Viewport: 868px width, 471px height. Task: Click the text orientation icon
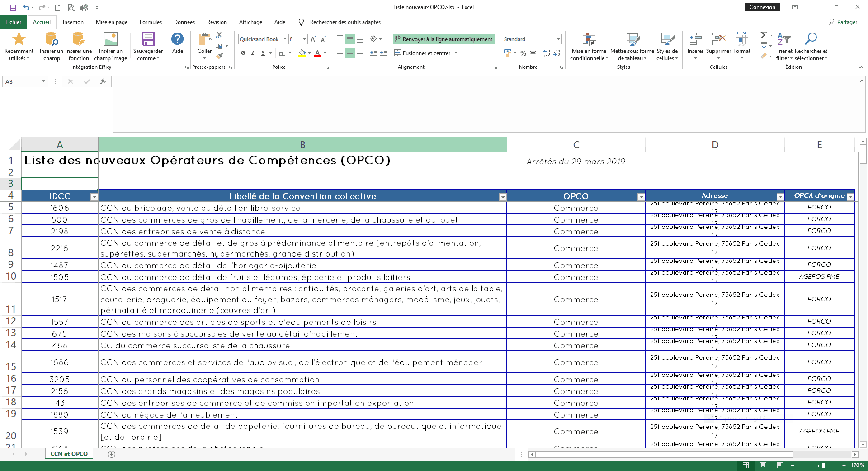[x=374, y=39]
